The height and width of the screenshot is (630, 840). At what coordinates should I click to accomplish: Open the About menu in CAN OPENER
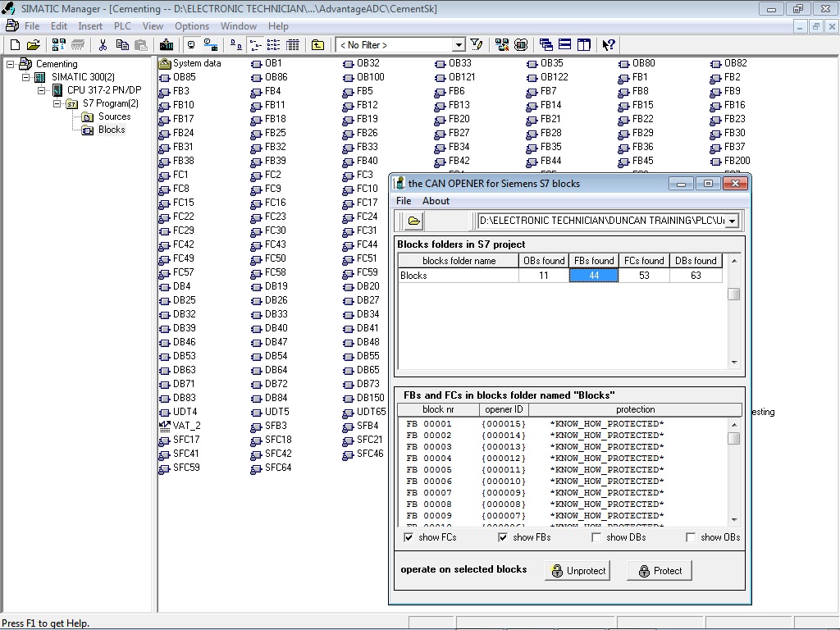click(x=436, y=201)
